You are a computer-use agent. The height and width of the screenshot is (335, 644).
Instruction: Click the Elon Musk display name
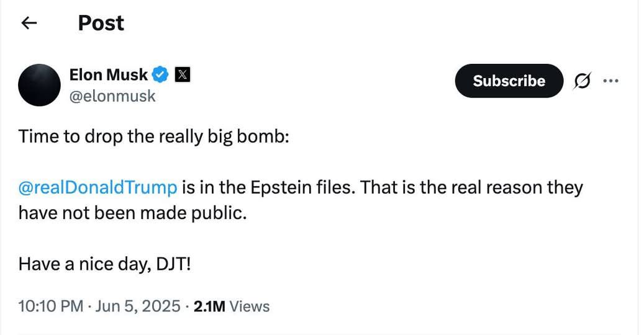click(x=109, y=75)
